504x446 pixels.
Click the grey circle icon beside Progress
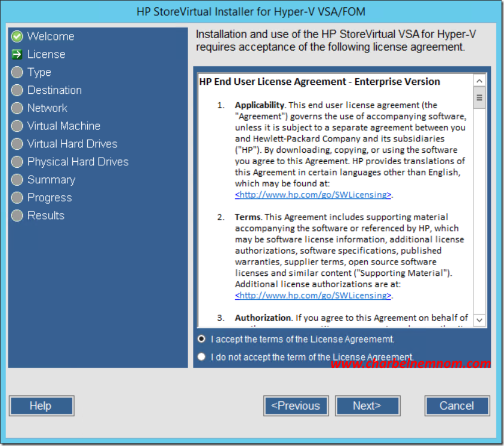pos(17,198)
